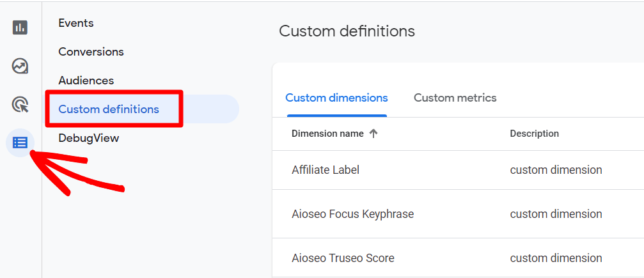This screenshot has width=644, height=278.
Task: Open DebugView from the side menu
Action: [89, 138]
